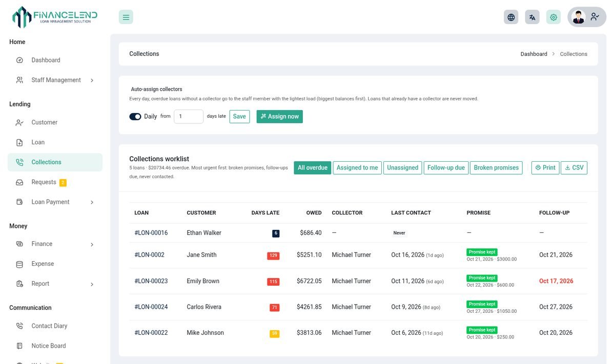The image size is (615, 364).
Task: Click the Promise kept badge for Carlos Rivera
Action: [x=482, y=304]
